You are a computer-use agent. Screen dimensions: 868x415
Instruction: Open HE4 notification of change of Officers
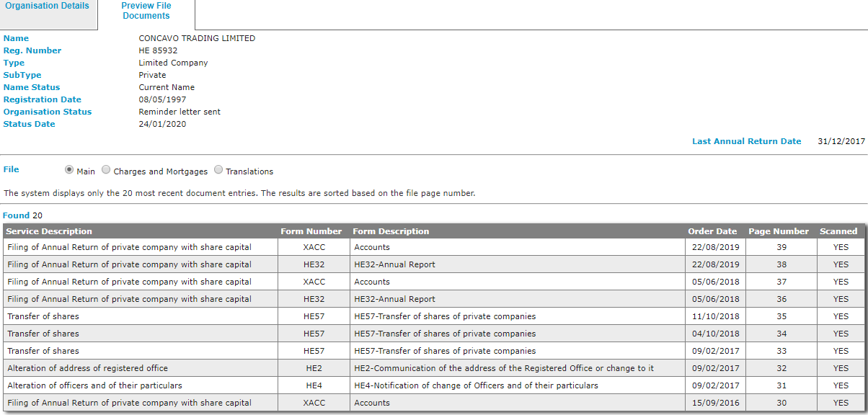(476, 385)
